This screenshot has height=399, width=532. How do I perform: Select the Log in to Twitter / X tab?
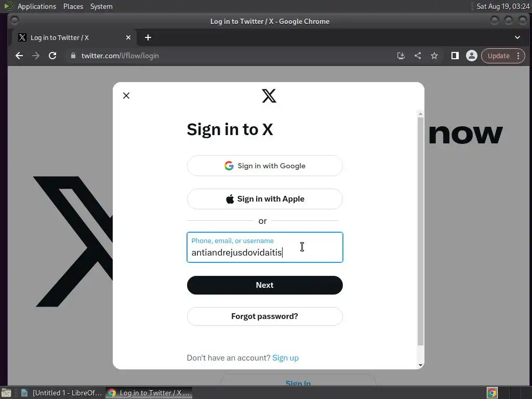(x=74, y=37)
